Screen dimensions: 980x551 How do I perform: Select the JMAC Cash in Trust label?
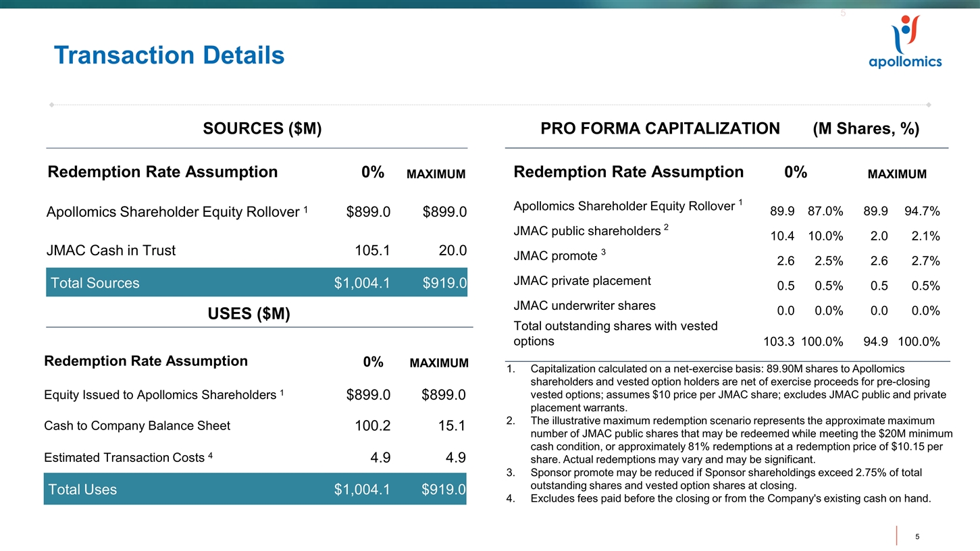111,251
